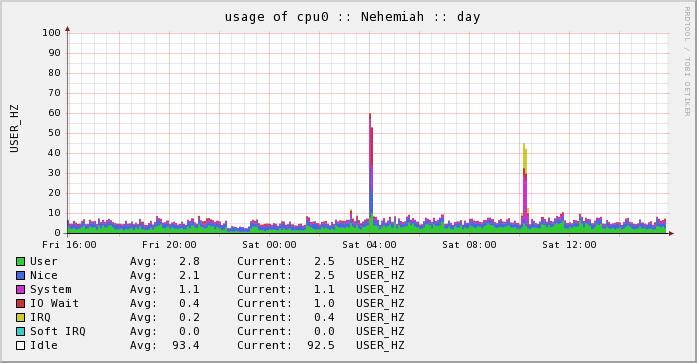The image size is (697, 363).
Task: Click the User Current value 2.5
Action: click(324, 261)
